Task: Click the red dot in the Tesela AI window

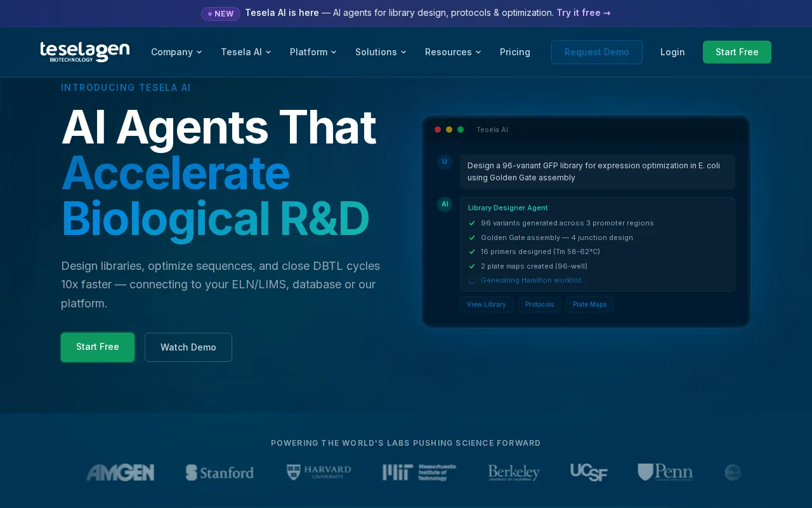Action: click(438, 130)
